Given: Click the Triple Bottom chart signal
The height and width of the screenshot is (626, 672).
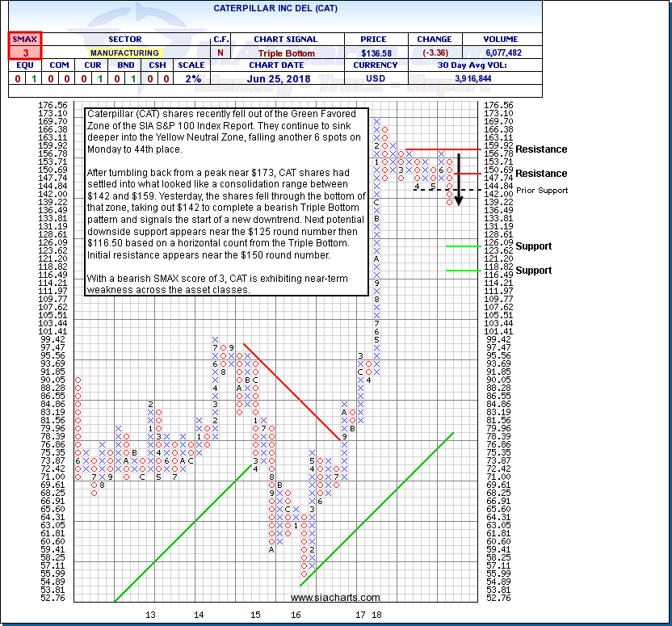Looking at the screenshot, I should (x=285, y=53).
